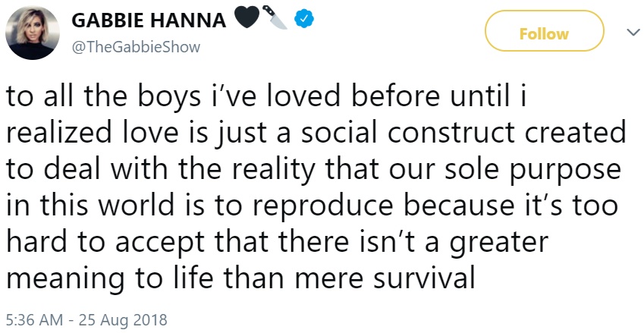Click the kitchen knife emoji in the name
The image size is (644, 333).
pyautogui.click(x=275, y=17)
